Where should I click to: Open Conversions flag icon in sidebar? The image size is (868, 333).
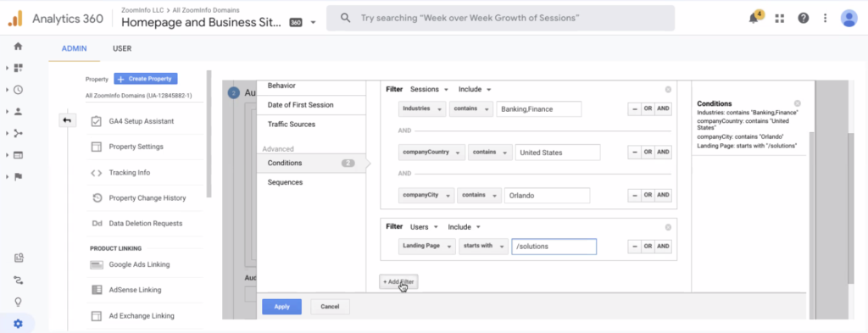tap(19, 177)
